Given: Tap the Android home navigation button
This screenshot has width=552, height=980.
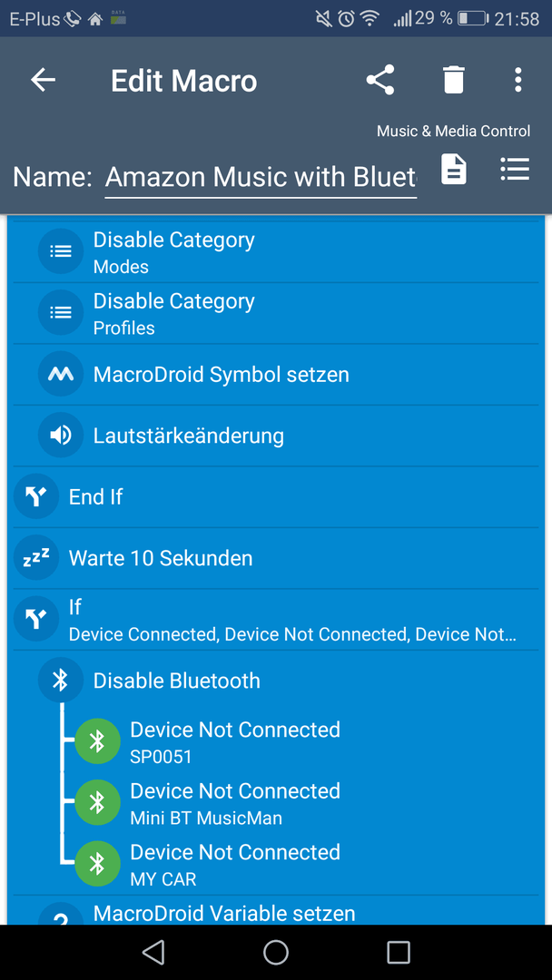Looking at the screenshot, I should click(x=276, y=952).
